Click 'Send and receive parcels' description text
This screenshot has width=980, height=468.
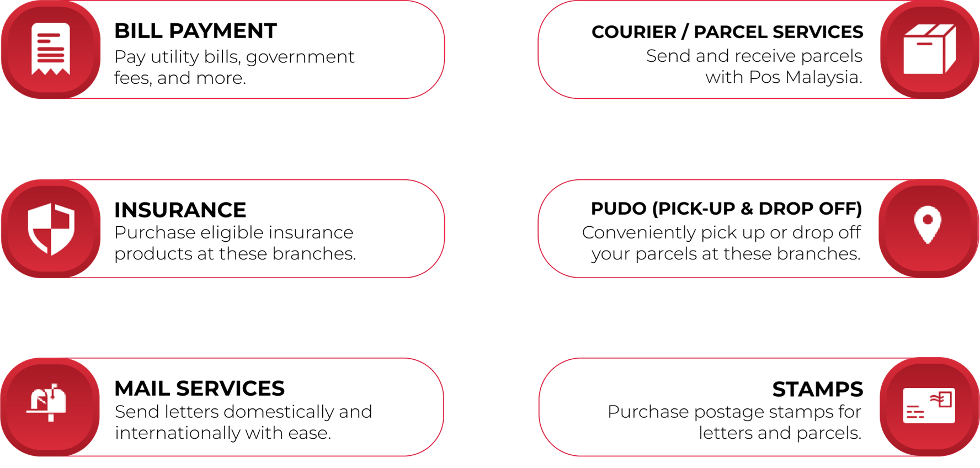(x=754, y=56)
